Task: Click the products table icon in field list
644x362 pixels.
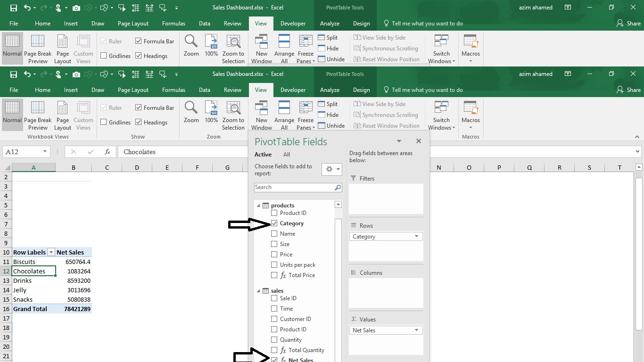Action: click(x=266, y=206)
